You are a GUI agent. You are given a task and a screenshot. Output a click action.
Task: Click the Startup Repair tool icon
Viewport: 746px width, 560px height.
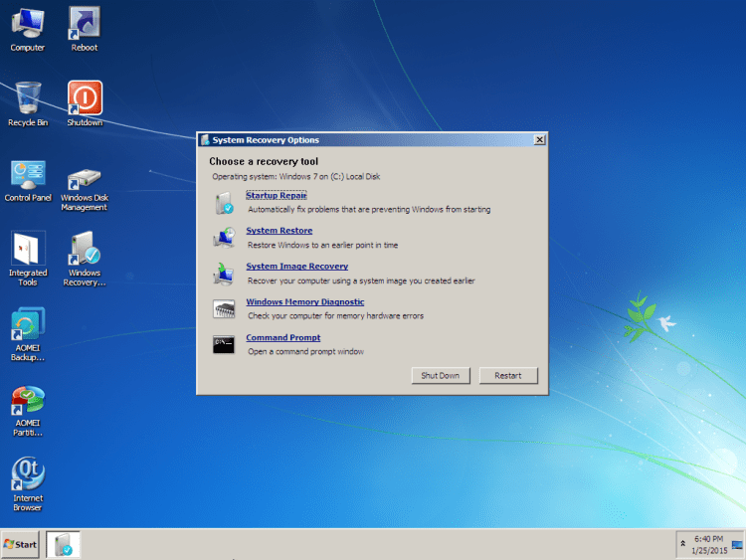(224, 203)
